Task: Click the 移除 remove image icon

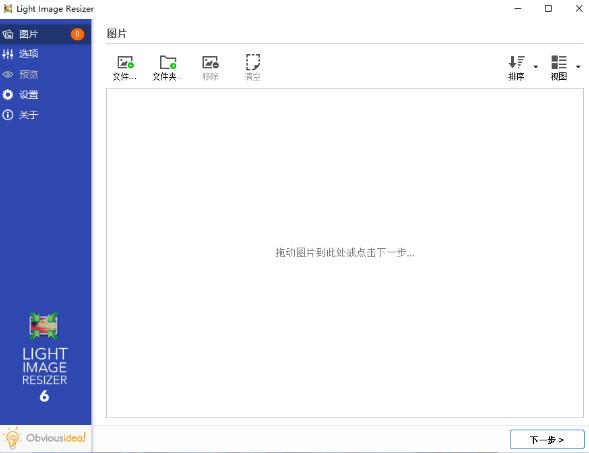Action: coord(210,62)
